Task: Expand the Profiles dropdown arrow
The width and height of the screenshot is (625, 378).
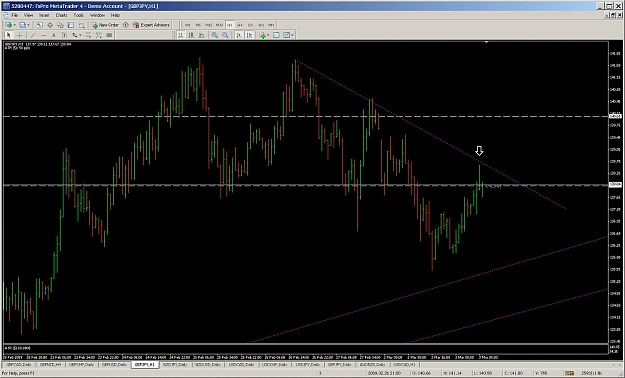Action: point(28,25)
